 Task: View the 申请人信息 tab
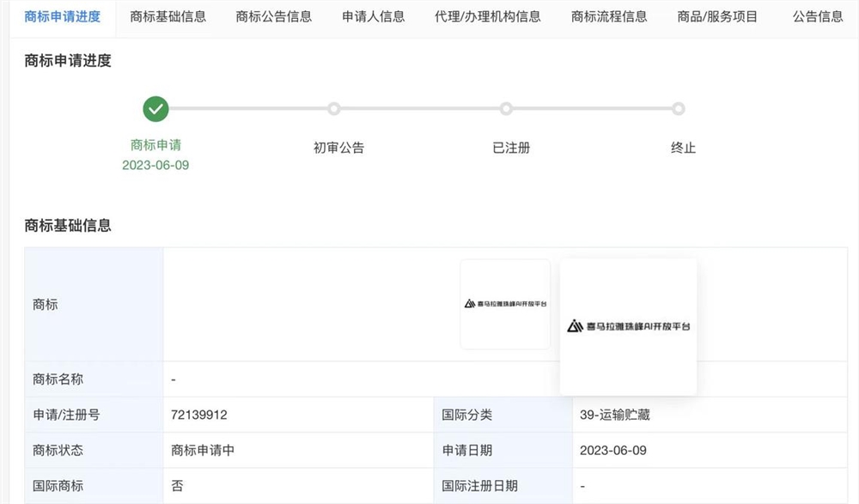371,15
